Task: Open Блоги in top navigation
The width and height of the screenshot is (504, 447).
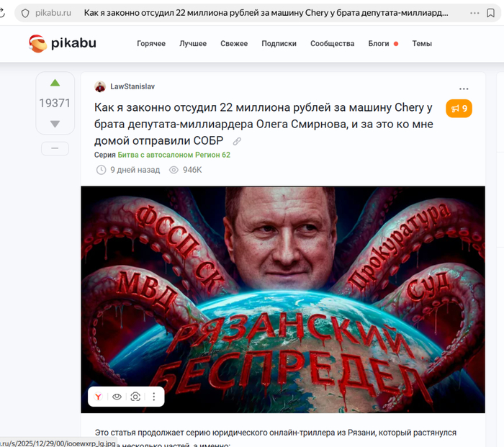Action: pyautogui.click(x=379, y=43)
